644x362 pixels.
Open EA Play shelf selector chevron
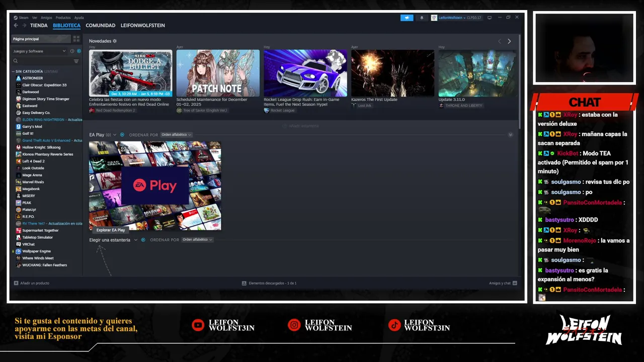tap(115, 135)
